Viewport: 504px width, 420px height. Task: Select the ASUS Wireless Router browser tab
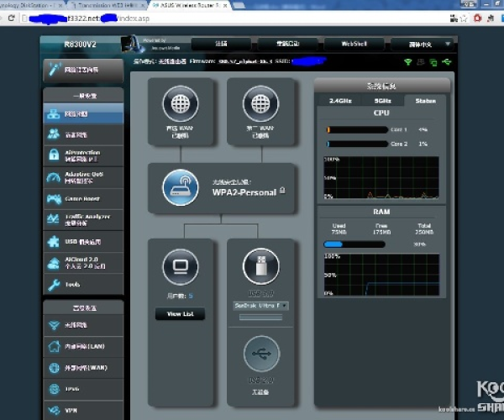(190, 5)
